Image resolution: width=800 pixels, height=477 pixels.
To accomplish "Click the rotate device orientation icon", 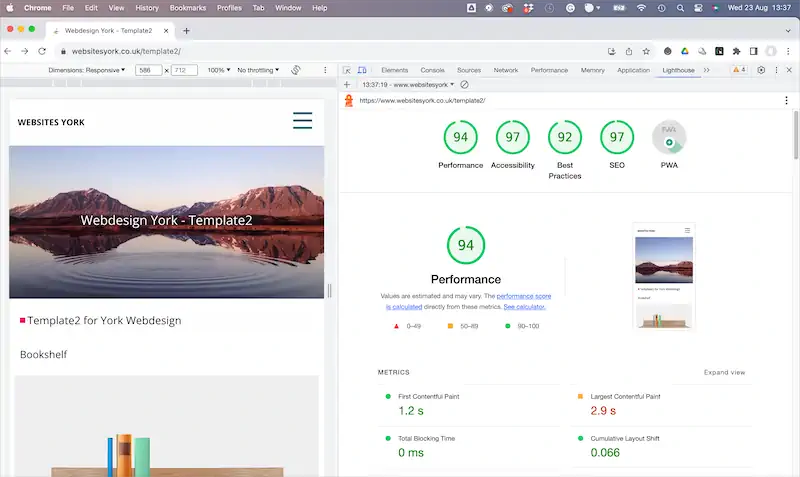I will click(295, 70).
